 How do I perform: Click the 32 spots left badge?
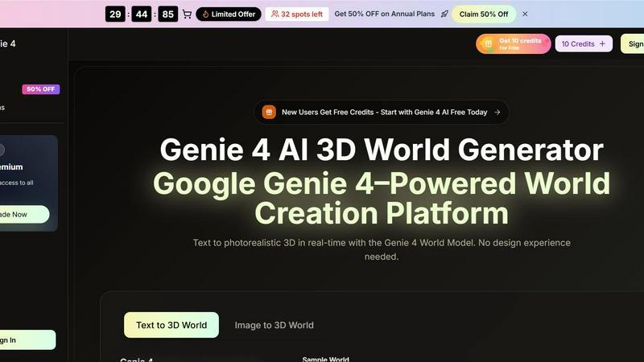297,14
